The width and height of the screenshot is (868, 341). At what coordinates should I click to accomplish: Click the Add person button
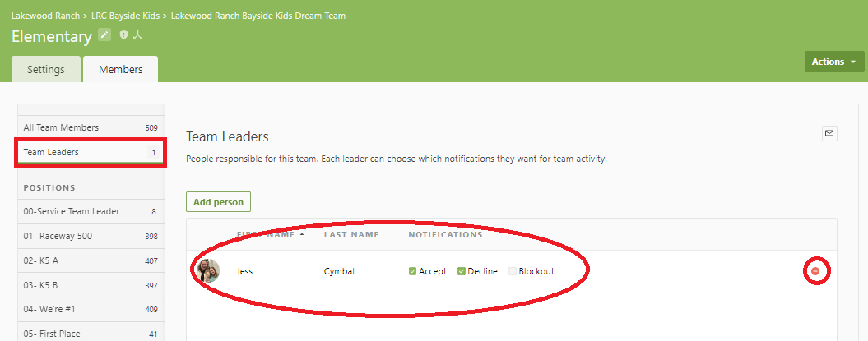[x=218, y=202]
